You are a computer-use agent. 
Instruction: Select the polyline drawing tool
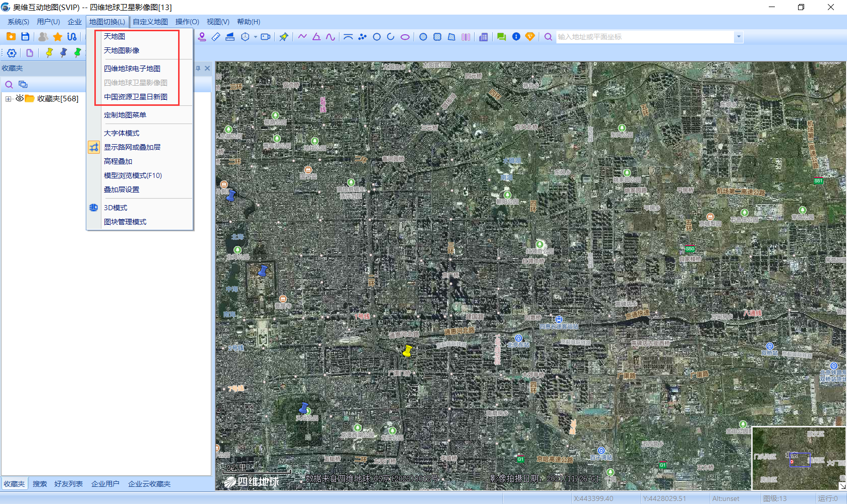click(302, 36)
